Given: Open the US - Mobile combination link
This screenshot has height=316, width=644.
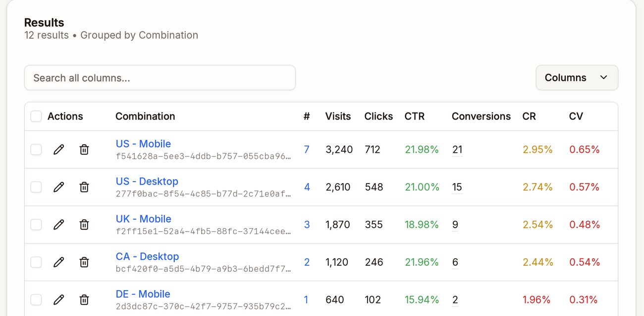Looking at the screenshot, I should (143, 144).
